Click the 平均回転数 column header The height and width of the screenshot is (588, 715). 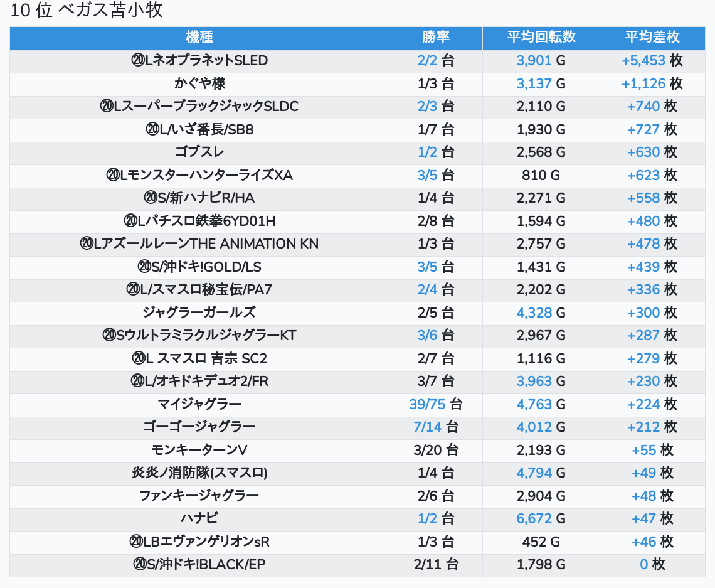pyautogui.click(x=541, y=38)
